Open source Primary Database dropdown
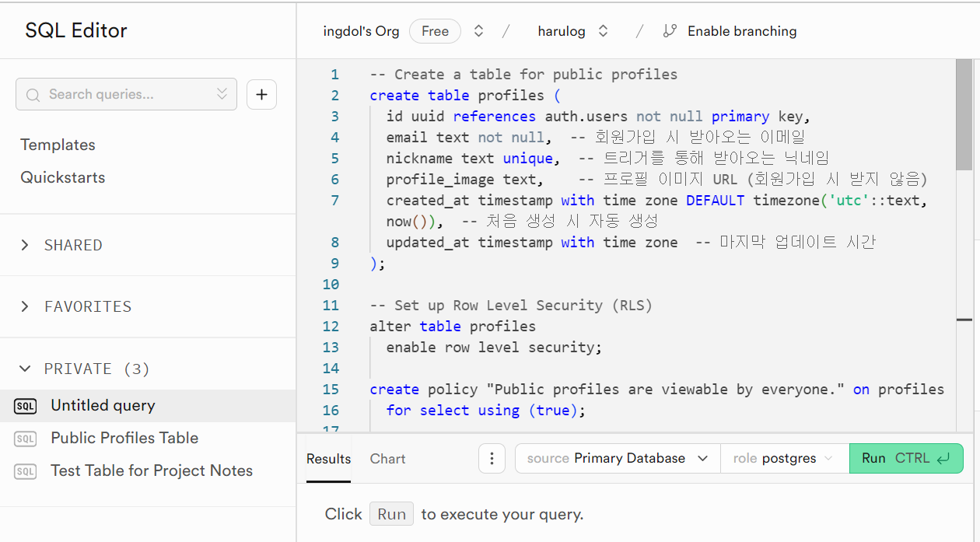 [618, 458]
